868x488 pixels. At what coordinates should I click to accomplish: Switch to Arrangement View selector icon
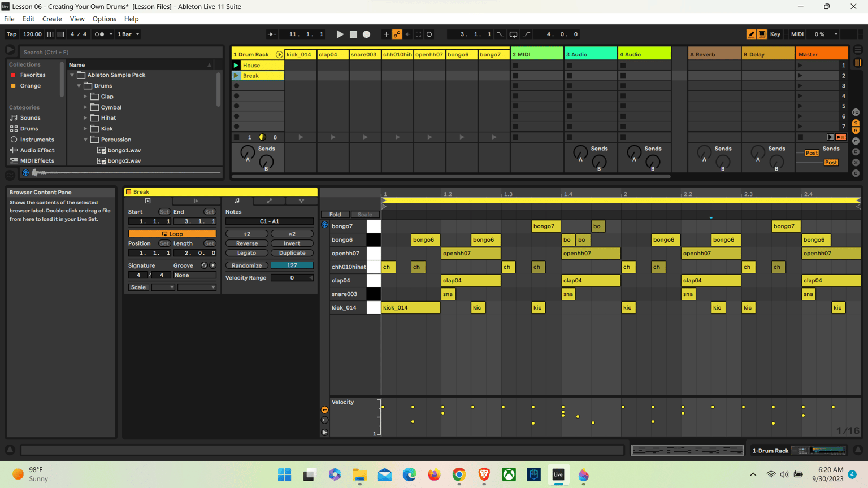(858, 50)
